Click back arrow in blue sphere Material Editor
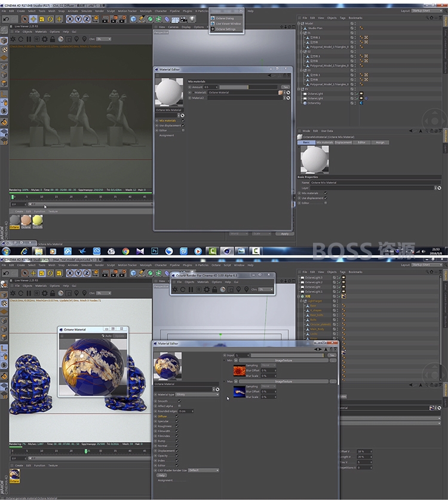 (316, 349)
